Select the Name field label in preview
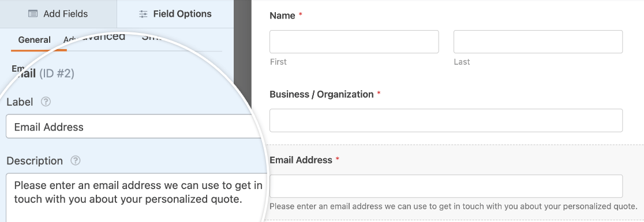This screenshot has height=222, width=644. tap(283, 16)
